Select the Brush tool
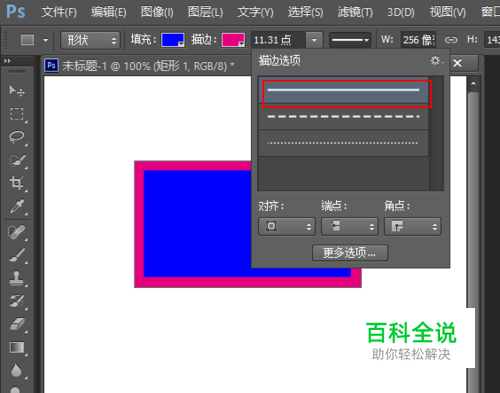Image resolution: width=500 pixels, height=393 pixels. tap(17, 255)
